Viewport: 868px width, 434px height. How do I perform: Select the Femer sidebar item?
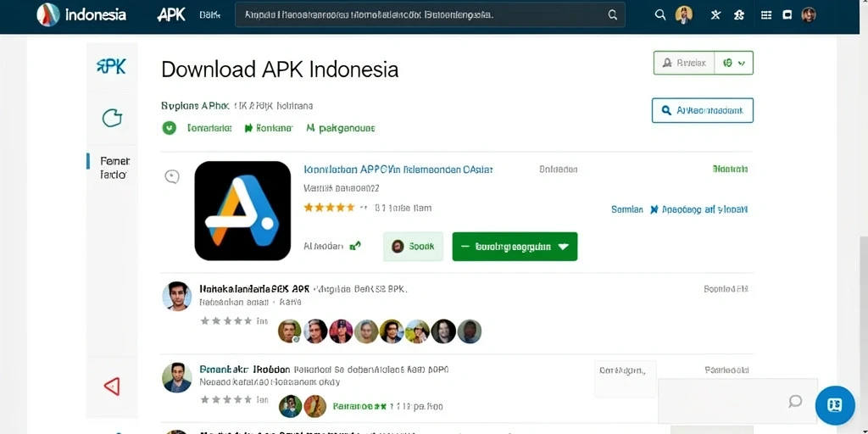pos(114,168)
